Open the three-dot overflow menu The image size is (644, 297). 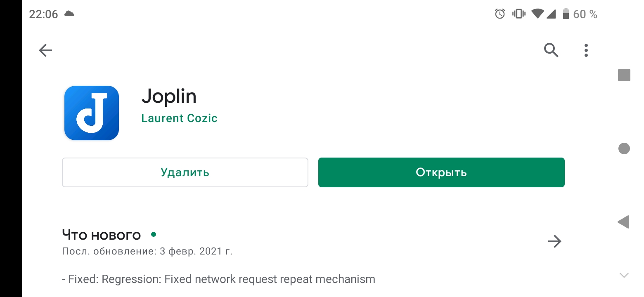pos(586,50)
